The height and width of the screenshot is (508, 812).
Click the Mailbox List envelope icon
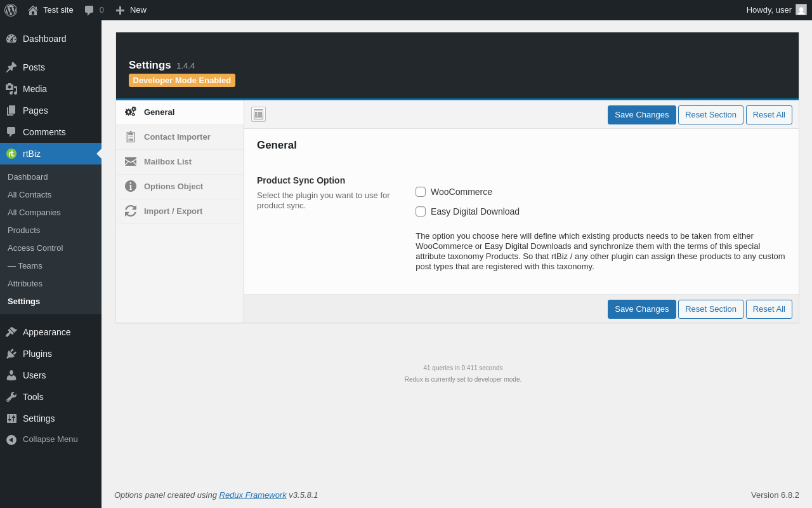pos(131,161)
